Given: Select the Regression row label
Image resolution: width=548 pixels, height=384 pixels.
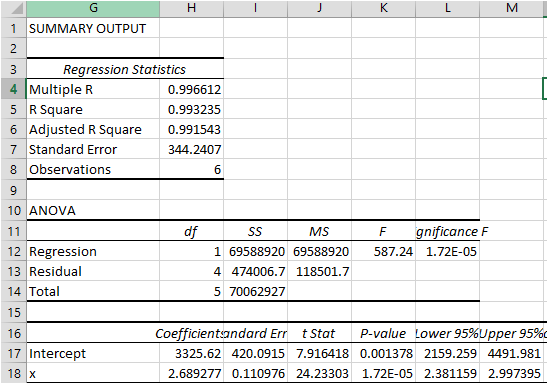Looking at the screenshot, I should click(x=93, y=251).
